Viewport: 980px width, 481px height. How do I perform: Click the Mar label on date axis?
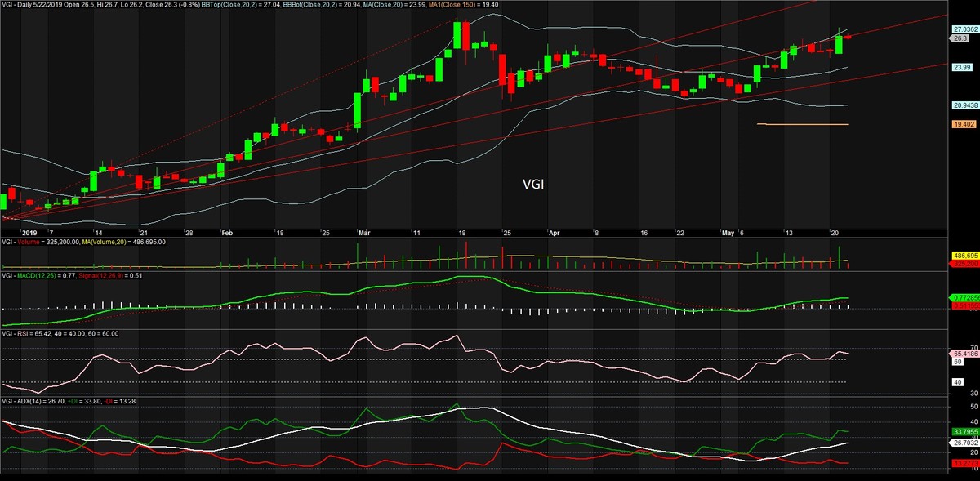[x=363, y=233]
